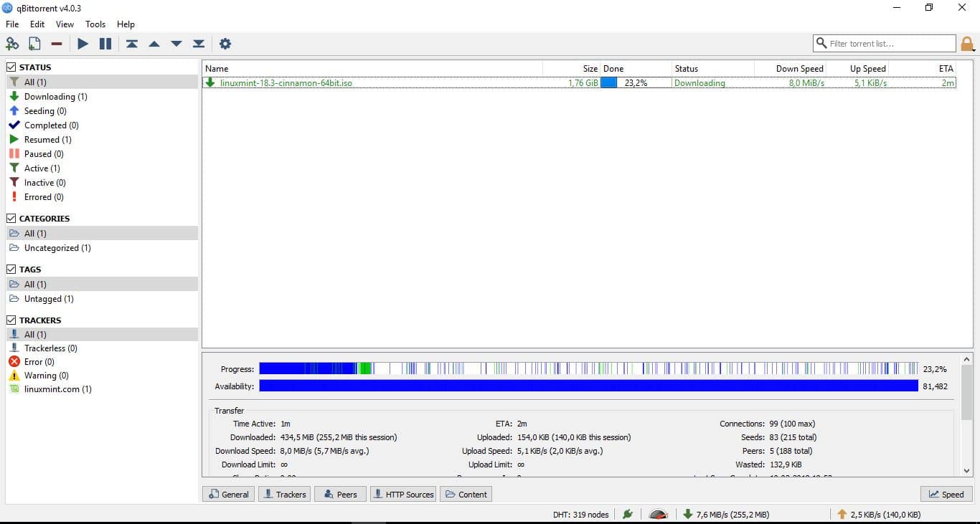This screenshot has height=524, width=980.
Task: Click the connection status plug icon
Action: 628,514
